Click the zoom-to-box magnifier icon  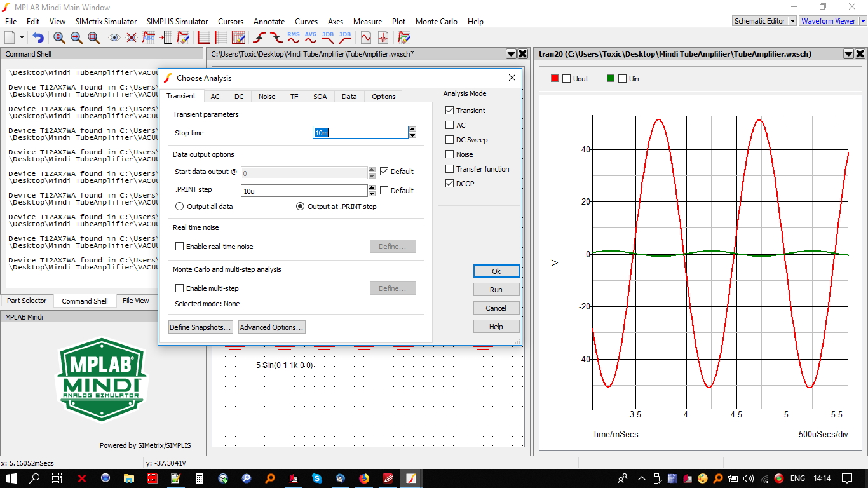pyautogui.click(x=93, y=37)
